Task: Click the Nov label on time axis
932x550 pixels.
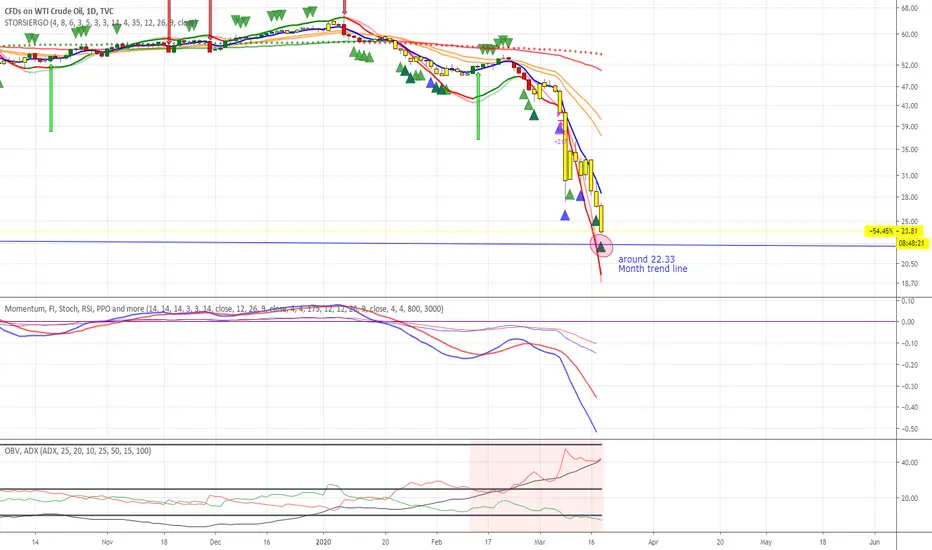Action: pos(107,542)
